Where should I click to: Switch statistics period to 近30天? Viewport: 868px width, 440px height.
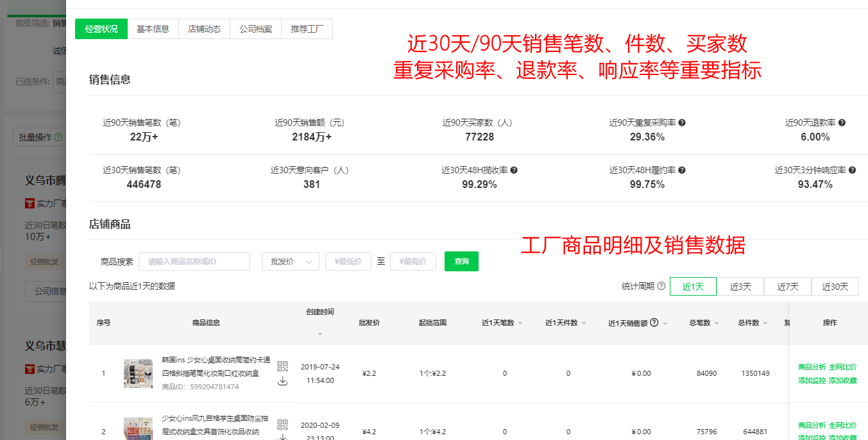click(835, 287)
